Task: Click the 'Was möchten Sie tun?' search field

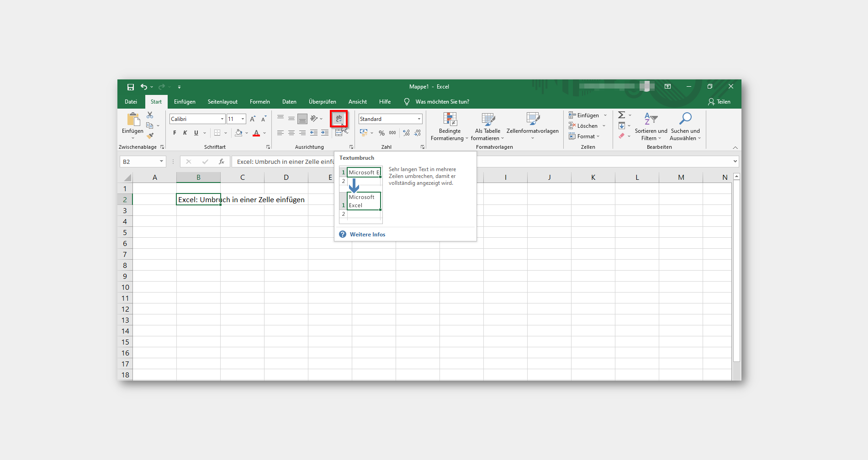Action: coord(442,102)
